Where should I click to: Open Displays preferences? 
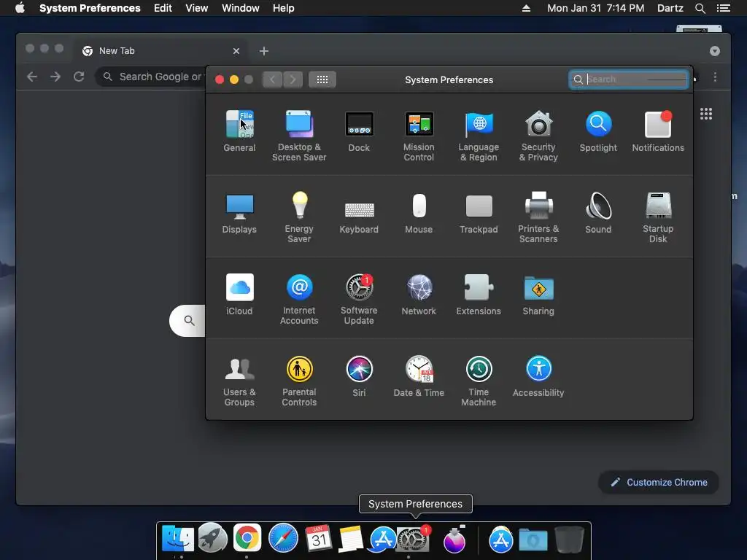click(239, 213)
